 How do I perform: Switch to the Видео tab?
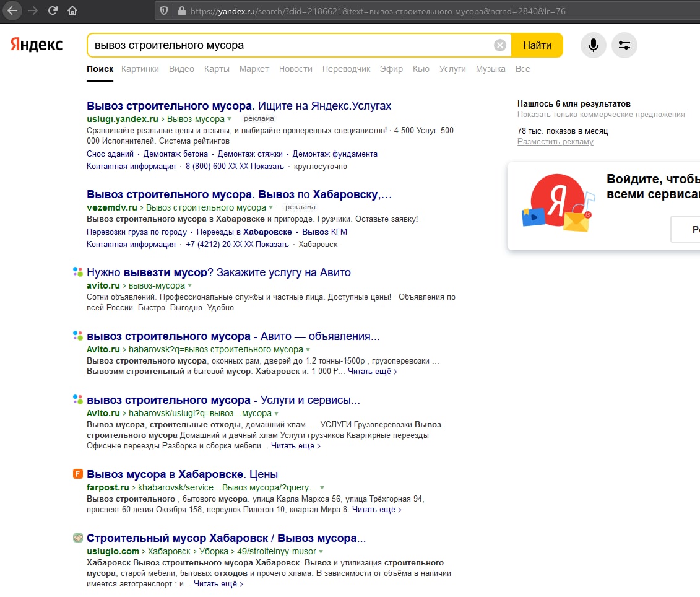coord(181,69)
